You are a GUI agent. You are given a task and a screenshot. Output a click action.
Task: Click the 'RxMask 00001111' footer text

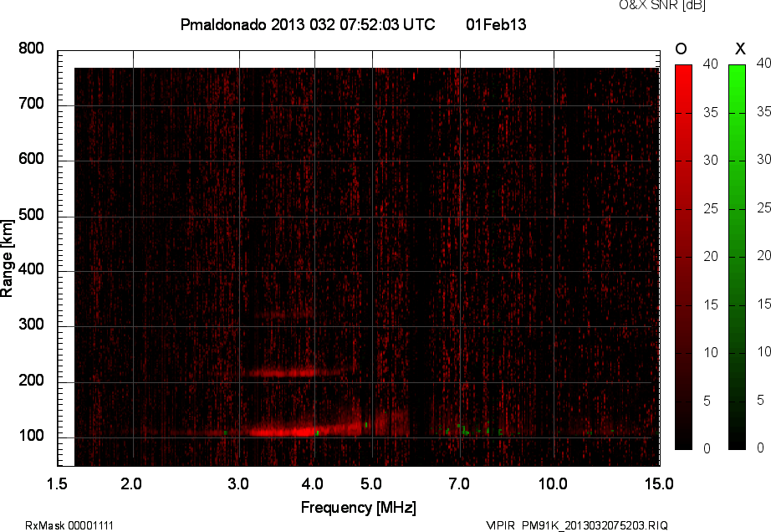[x=69, y=525]
